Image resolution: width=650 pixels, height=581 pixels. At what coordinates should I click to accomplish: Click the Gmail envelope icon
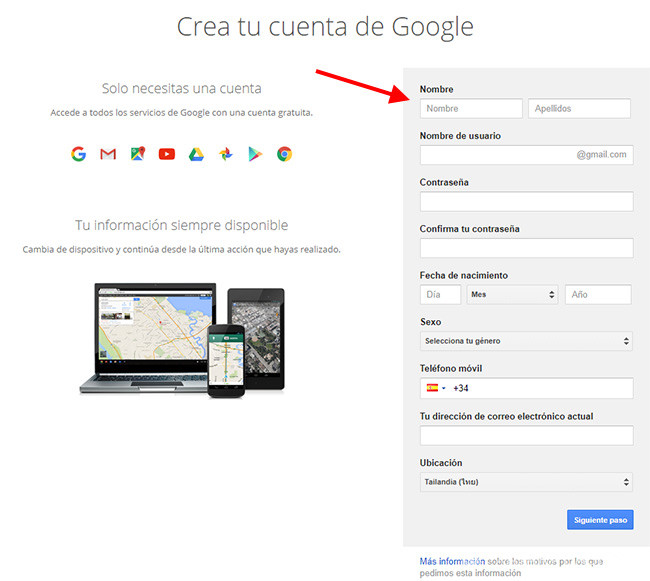click(108, 154)
